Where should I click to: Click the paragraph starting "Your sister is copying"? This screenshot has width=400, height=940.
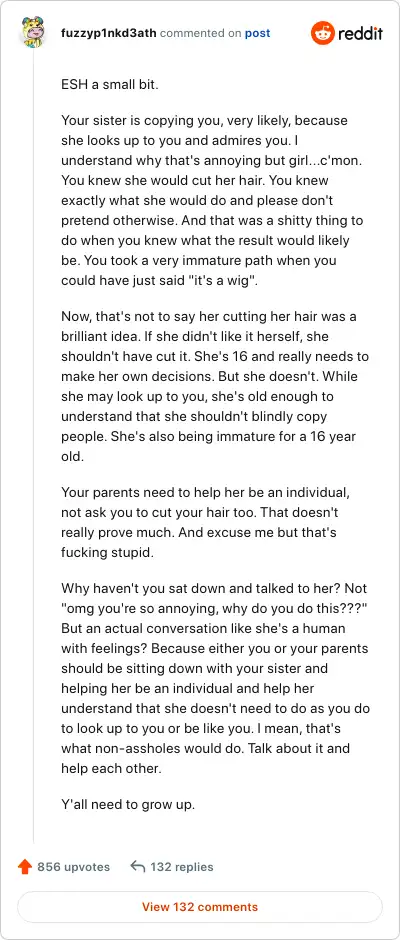(x=213, y=200)
